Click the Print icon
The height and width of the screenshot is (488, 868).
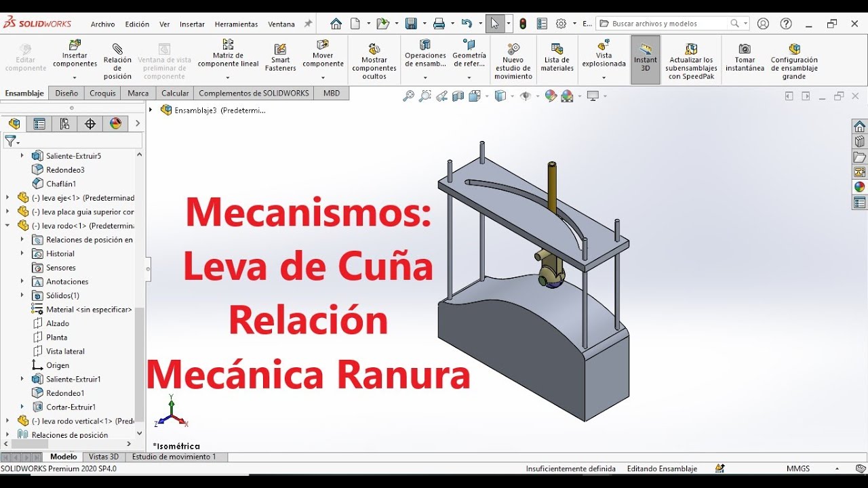point(439,24)
